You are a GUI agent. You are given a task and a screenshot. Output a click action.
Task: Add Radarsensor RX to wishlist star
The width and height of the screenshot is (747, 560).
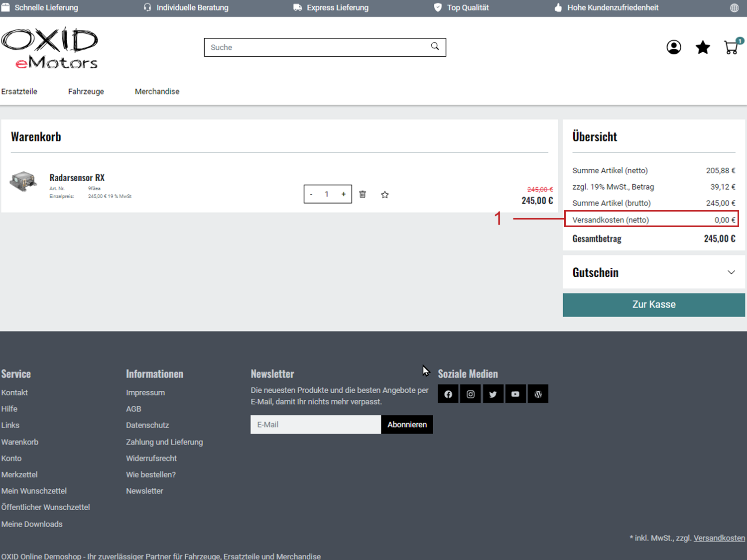[x=384, y=195]
